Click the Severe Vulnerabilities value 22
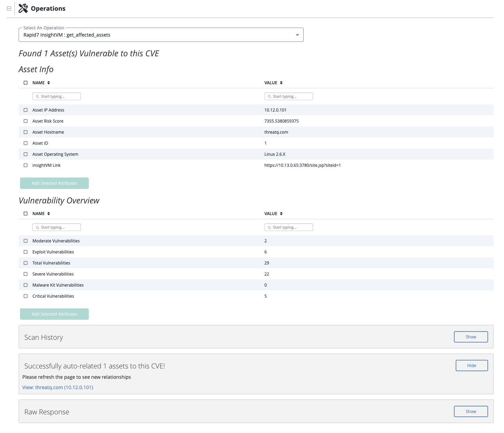Screen dimensions: 504x433 tap(267, 274)
